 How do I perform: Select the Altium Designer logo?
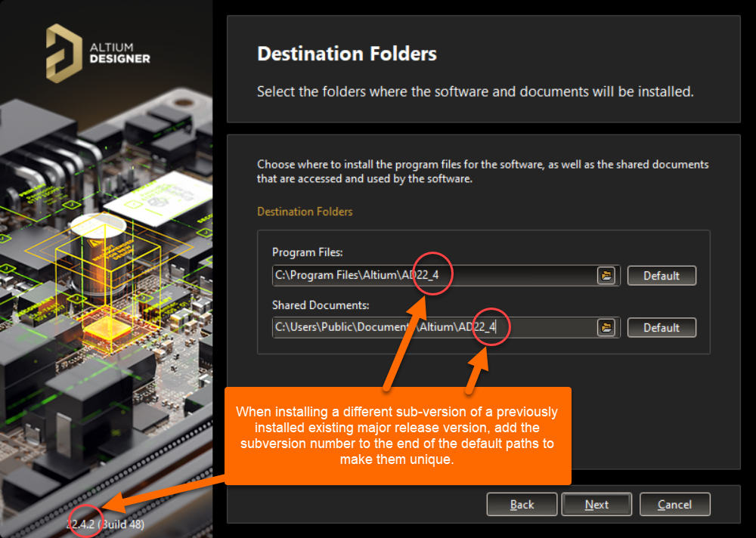(98, 54)
